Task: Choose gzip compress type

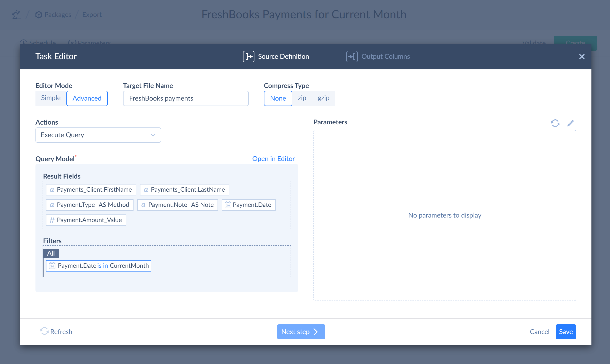Action: 323,98
